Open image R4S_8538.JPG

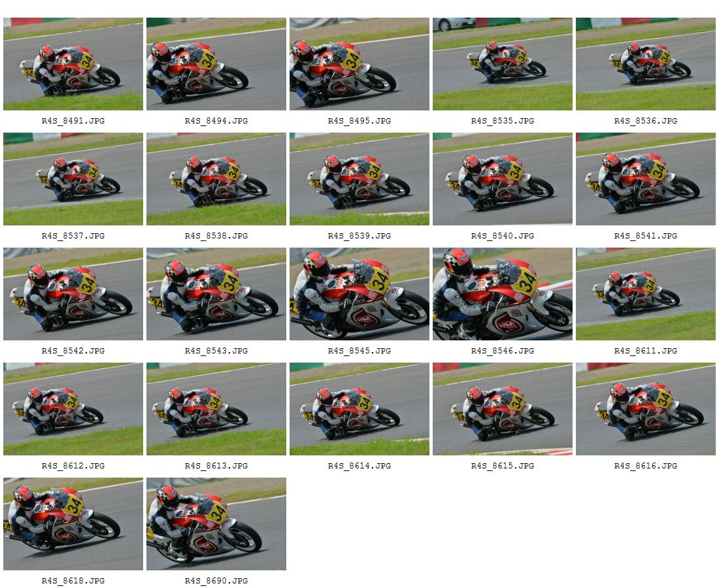[216, 179]
